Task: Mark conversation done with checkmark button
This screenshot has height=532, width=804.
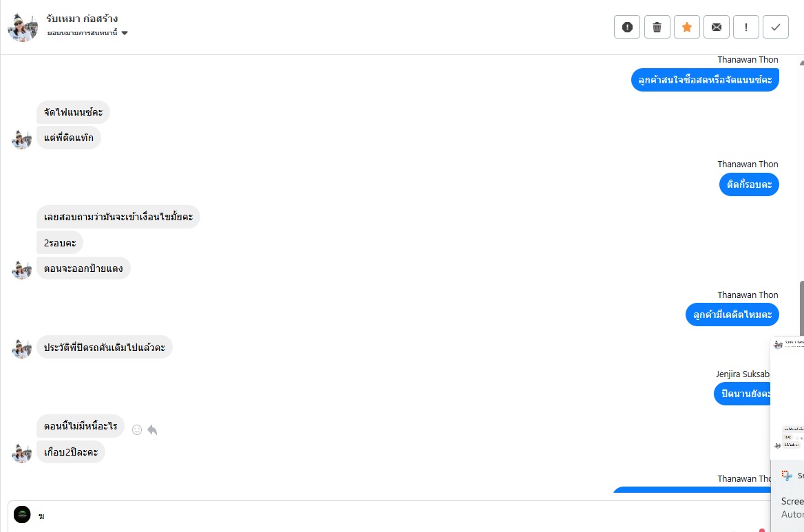Action: point(776,28)
